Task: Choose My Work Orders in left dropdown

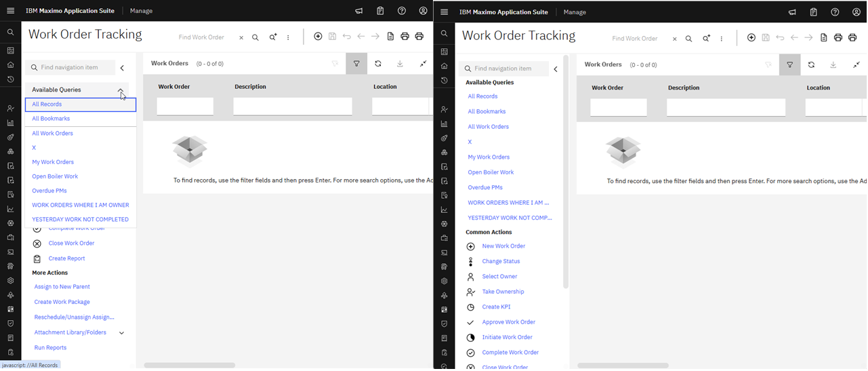Action: 81,162
